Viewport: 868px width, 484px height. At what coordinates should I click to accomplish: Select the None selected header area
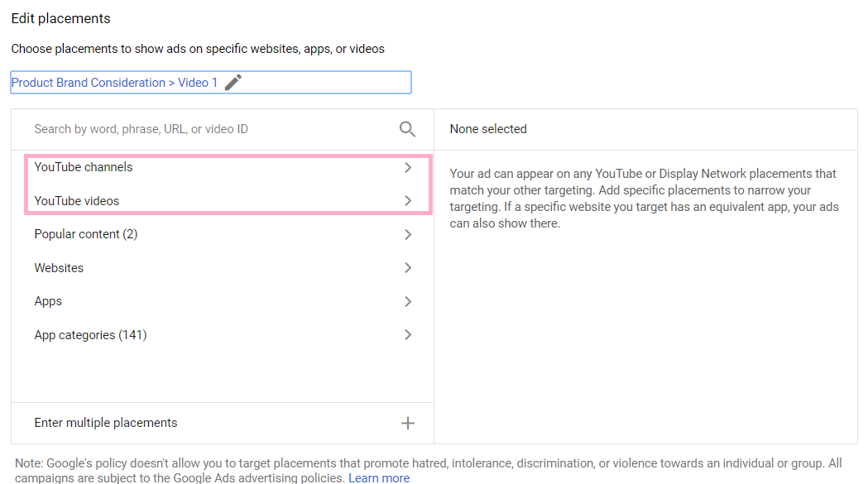pos(487,129)
